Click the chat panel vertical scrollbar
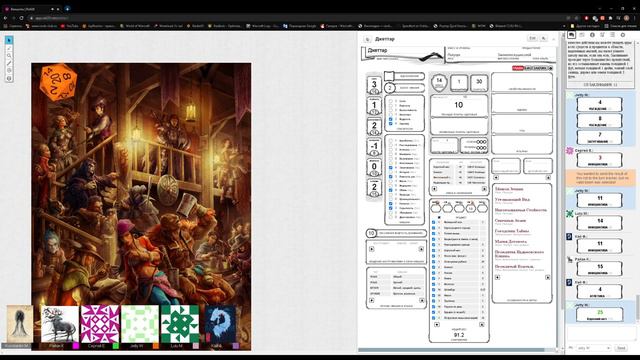Screen dimensions: 640x360 638,307
